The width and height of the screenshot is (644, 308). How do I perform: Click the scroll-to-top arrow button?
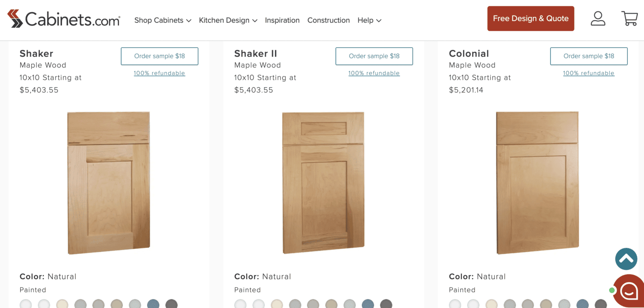tap(626, 259)
